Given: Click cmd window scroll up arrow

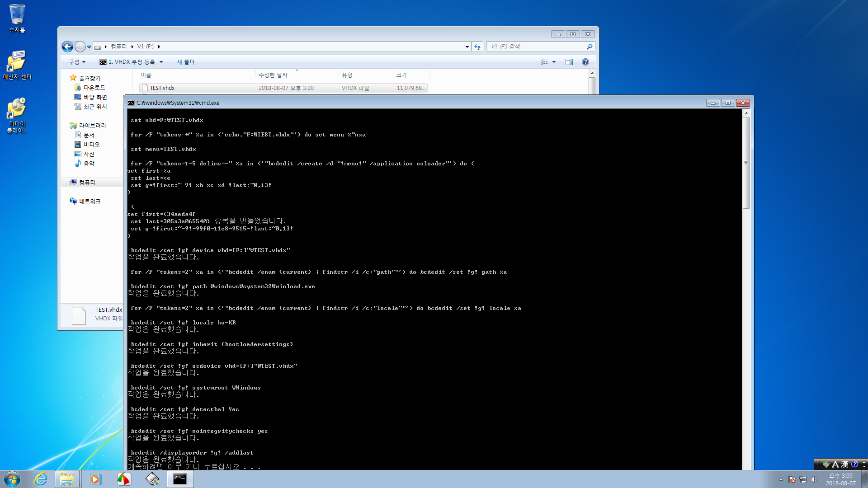Looking at the screenshot, I should pos(746,113).
